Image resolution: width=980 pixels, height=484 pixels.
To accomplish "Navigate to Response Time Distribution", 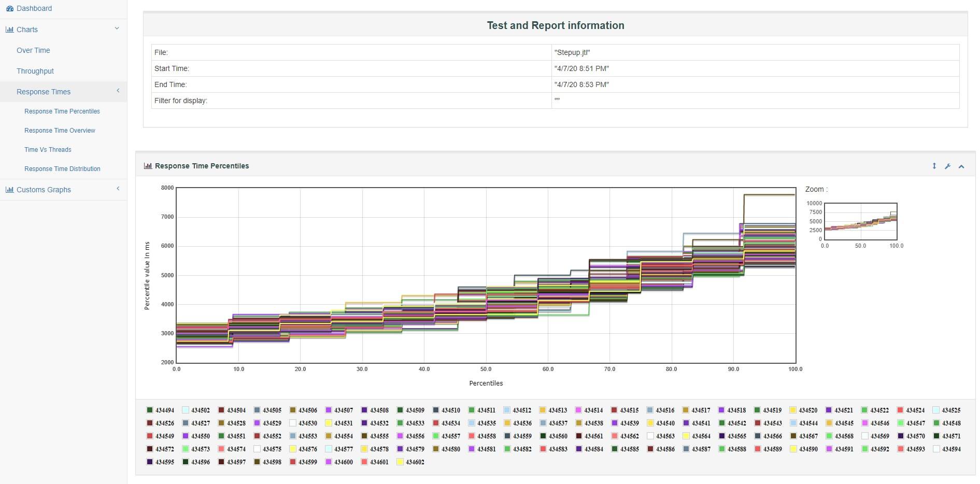I will point(62,168).
